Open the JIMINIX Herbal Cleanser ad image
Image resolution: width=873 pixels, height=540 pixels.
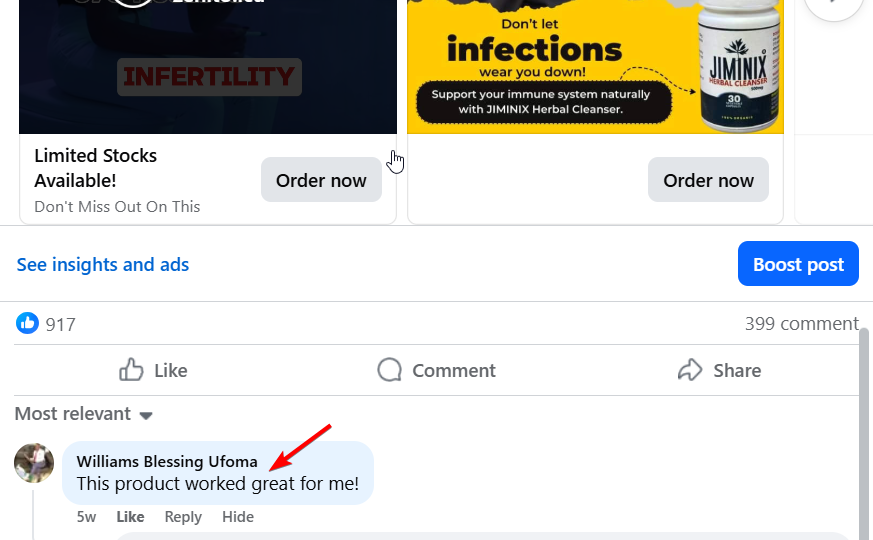(595, 67)
